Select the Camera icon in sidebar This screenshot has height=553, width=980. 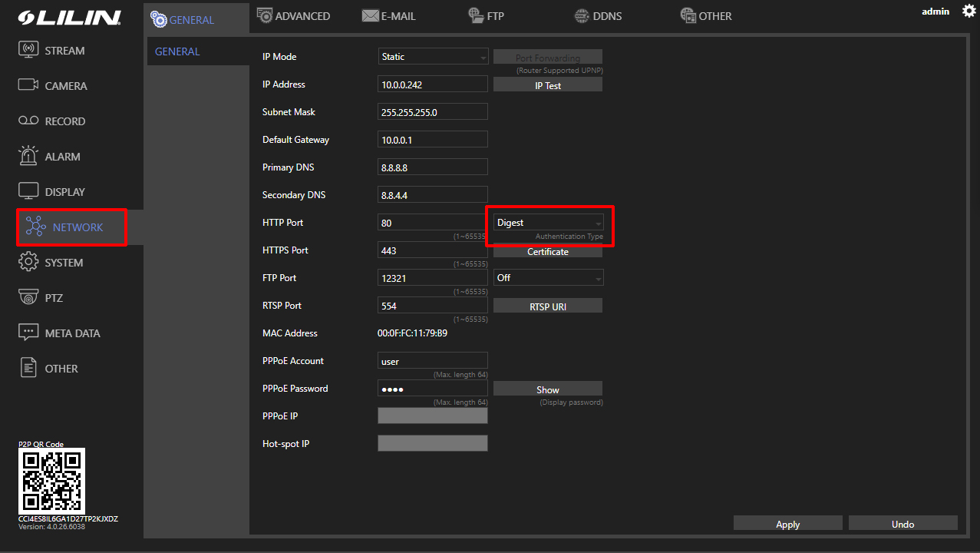[x=28, y=86]
